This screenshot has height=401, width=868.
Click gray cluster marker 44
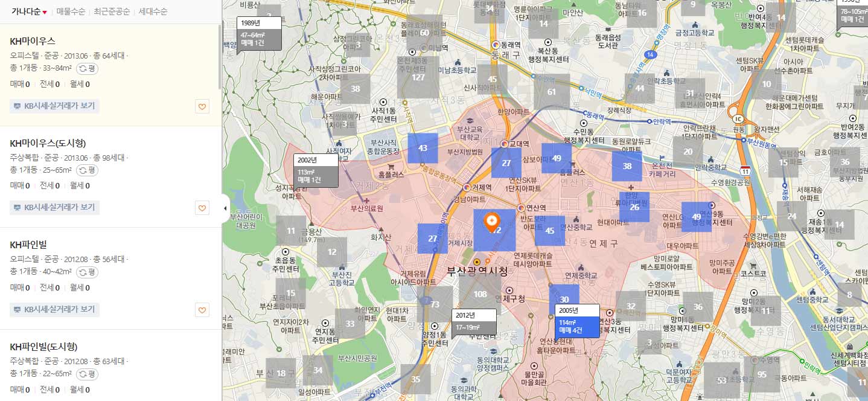pyautogui.click(x=640, y=88)
